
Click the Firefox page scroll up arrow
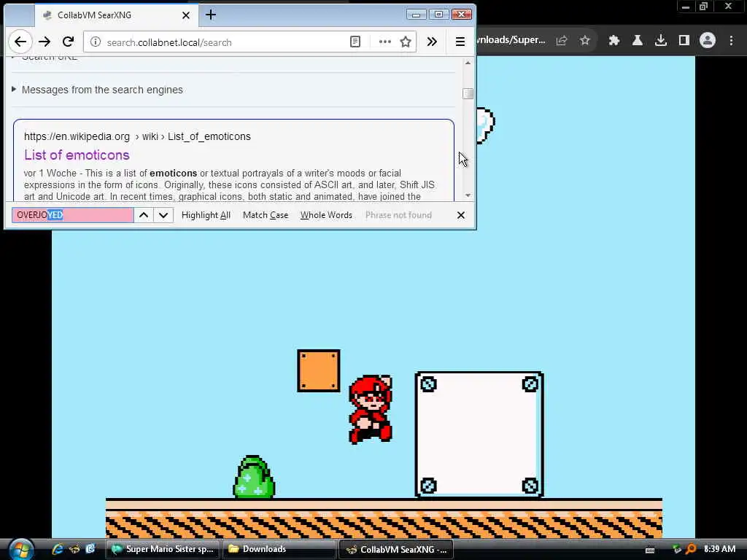coord(468,63)
